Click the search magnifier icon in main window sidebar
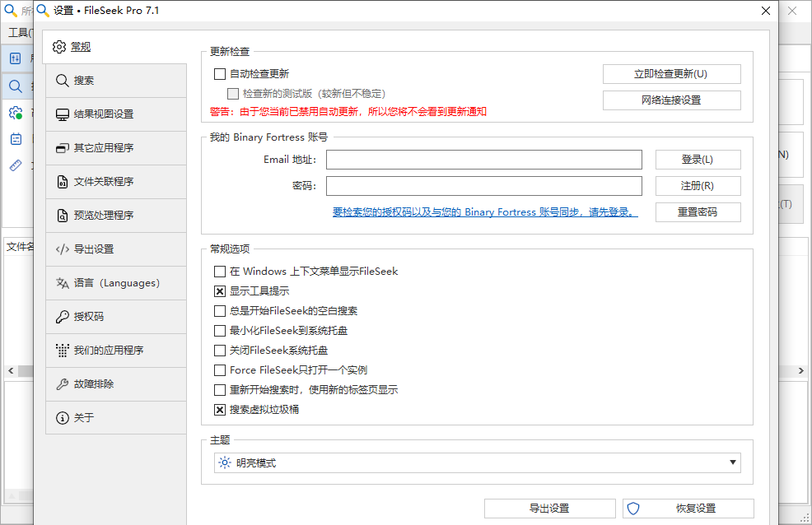The width and height of the screenshot is (812, 525). (16, 86)
